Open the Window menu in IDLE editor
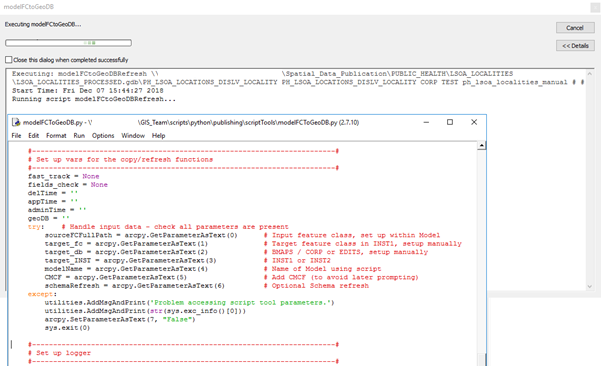Screen dimensions: 601x366 tap(133, 136)
